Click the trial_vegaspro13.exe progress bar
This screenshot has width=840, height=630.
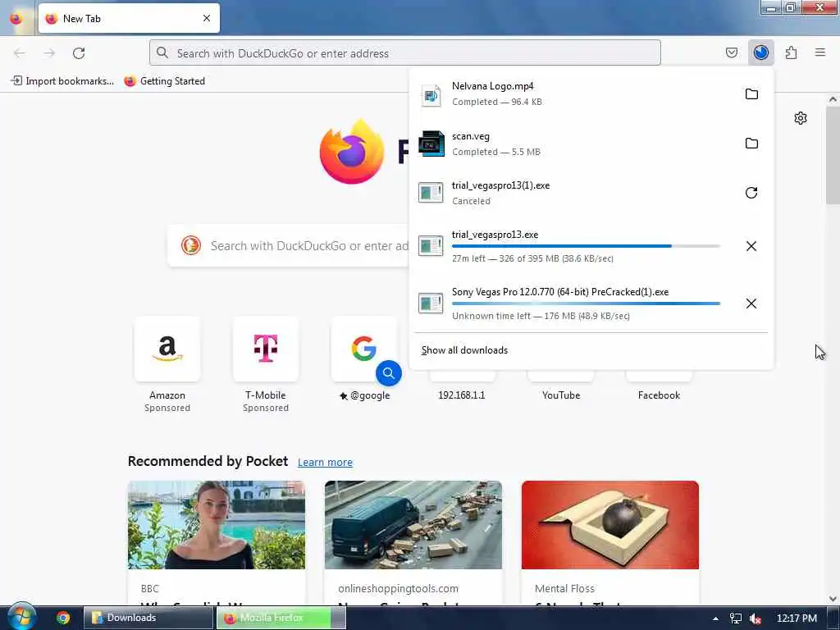(x=586, y=246)
